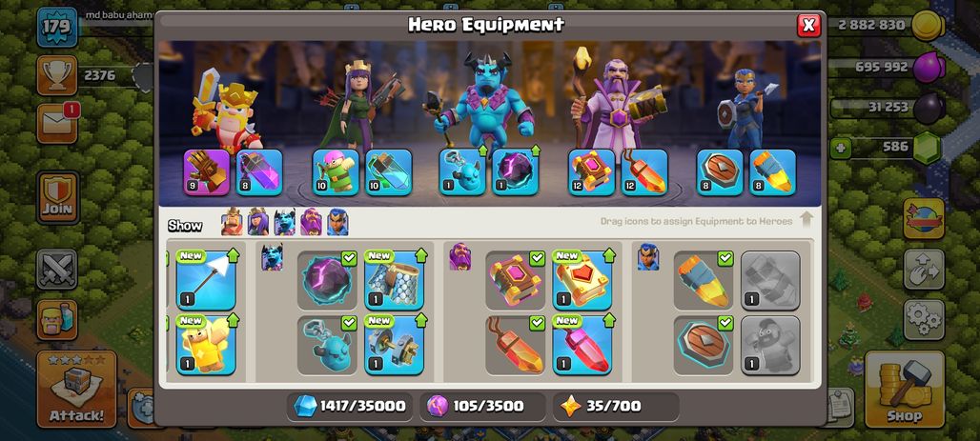This screenshot has width=980, height=441.
Task: Filter equipment by Royal Champion portrait
Action: pyautogui.click(x=337, y=222)
